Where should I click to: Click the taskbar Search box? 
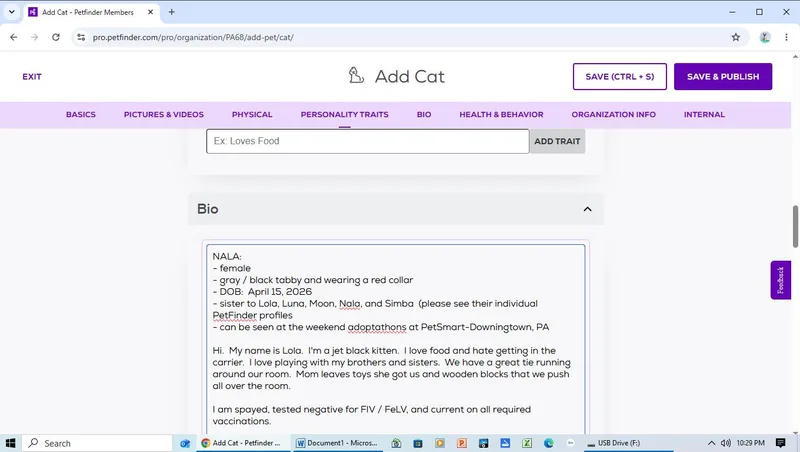[97, 443]
